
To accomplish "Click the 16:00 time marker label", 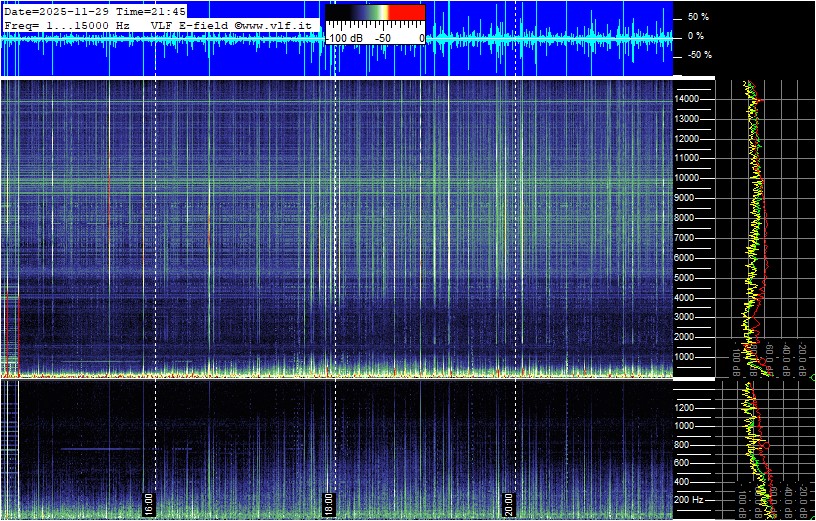I will coord(149,502).
